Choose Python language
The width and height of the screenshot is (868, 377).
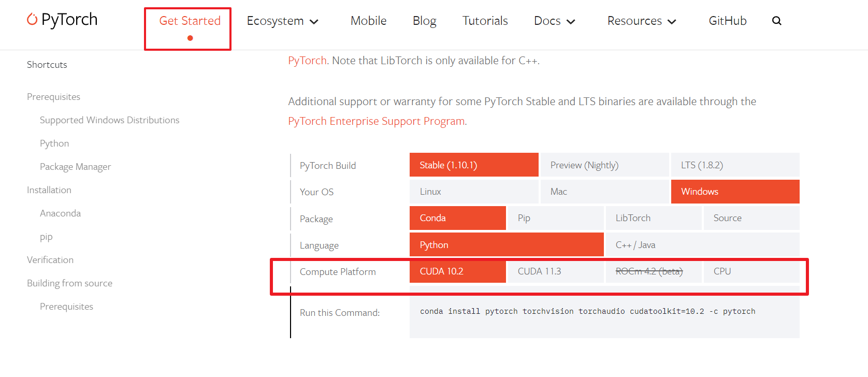pos(507,244)
